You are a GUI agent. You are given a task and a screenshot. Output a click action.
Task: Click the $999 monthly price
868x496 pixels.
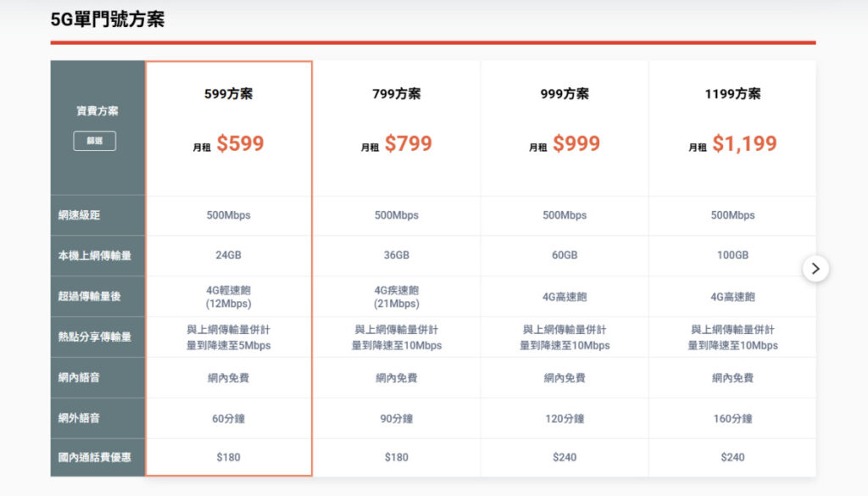pos(576,143)
